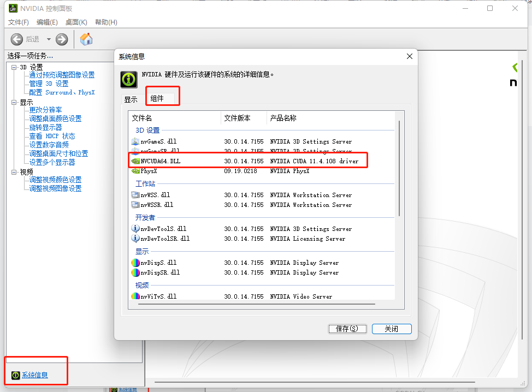Switch to the 显示 tab
Screen dimensions: 532x392
pos(131,99)
